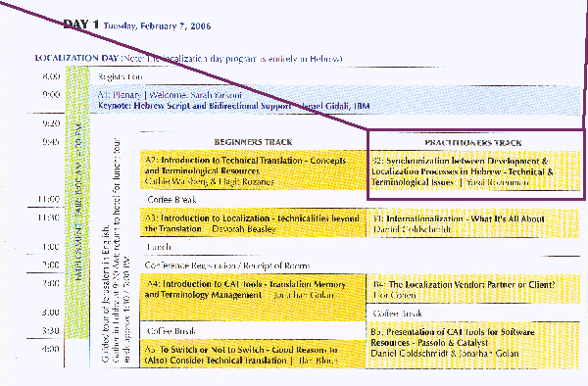Open the A1 Plenary Welcome session

click(170, 95)
